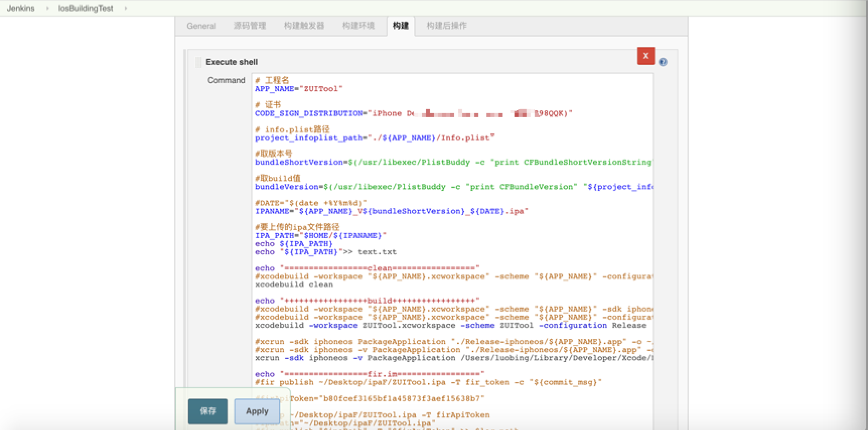Click the project_infoplist_path line
This screenshot has height=430, width=868.
[375, 137]
